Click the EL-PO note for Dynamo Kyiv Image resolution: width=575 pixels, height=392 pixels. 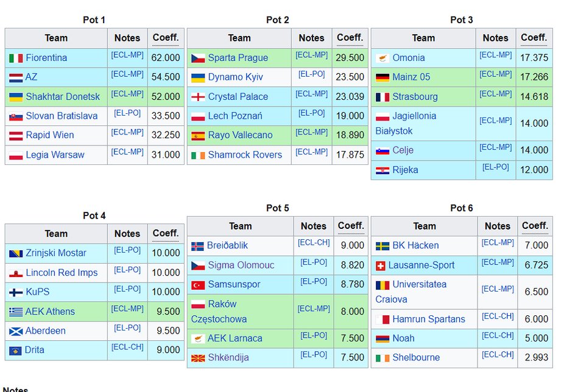311,74
